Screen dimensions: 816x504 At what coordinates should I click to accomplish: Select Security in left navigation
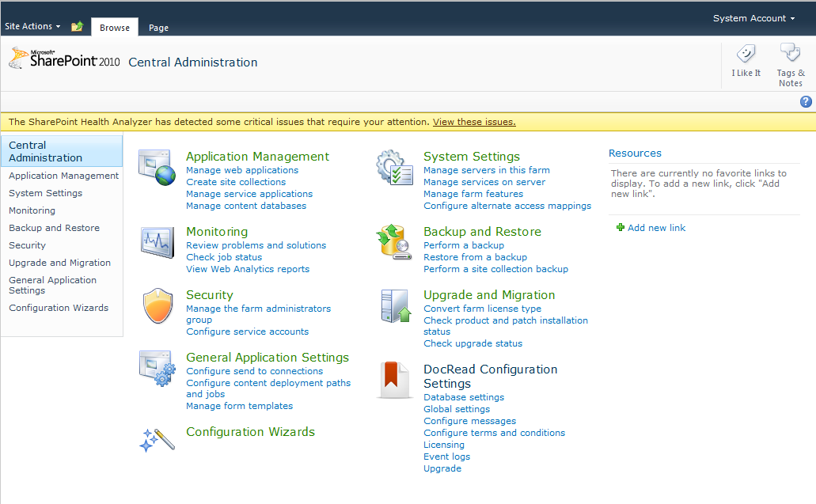click(x=27, y=245)
